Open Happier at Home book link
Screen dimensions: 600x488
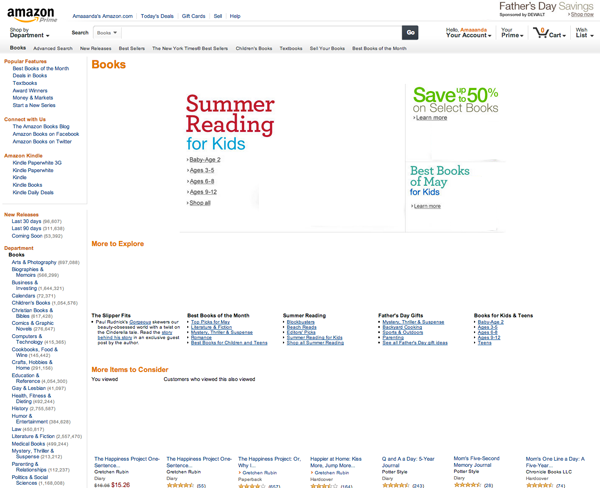click(336, 462)
